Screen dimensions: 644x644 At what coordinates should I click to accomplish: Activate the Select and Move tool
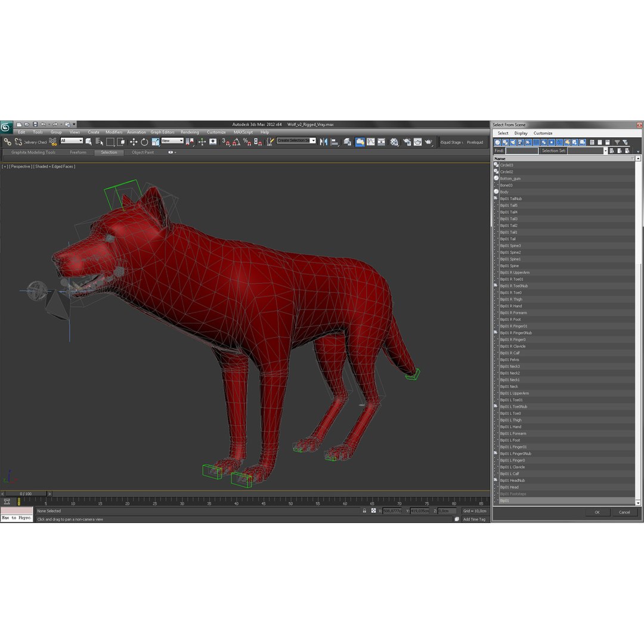pos(134,142)
